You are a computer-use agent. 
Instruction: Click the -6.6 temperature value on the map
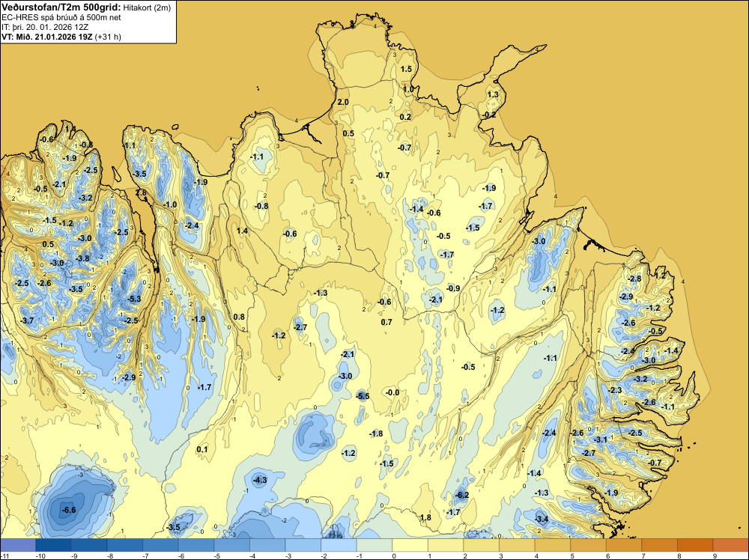point(69,510)
